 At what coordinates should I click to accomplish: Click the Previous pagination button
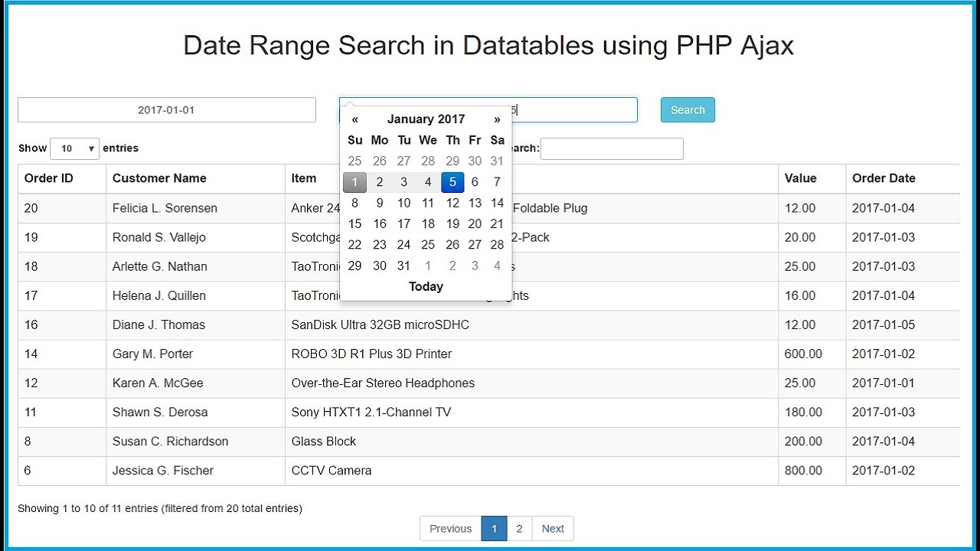pyautogui.click(x=450, y=528)
